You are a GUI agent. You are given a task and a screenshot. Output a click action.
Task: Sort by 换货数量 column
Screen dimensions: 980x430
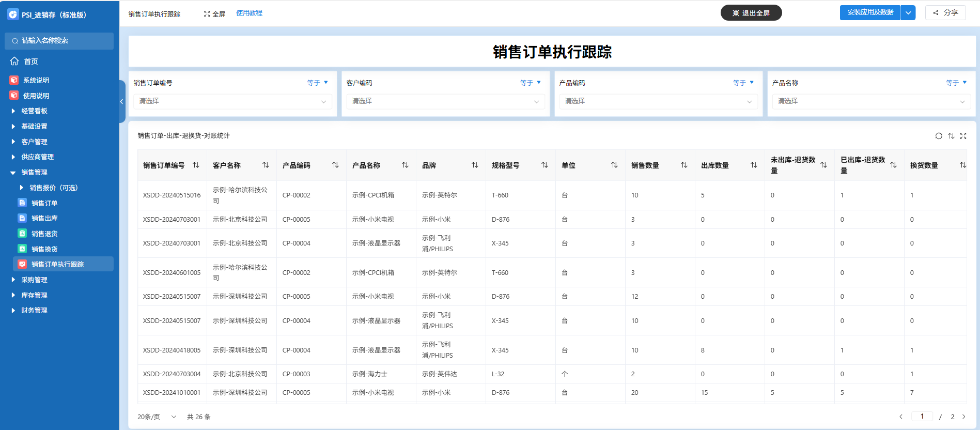coord(963,165)
